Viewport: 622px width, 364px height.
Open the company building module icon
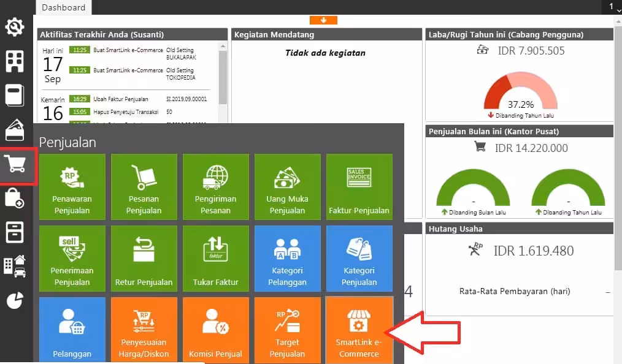pos(14,61)
